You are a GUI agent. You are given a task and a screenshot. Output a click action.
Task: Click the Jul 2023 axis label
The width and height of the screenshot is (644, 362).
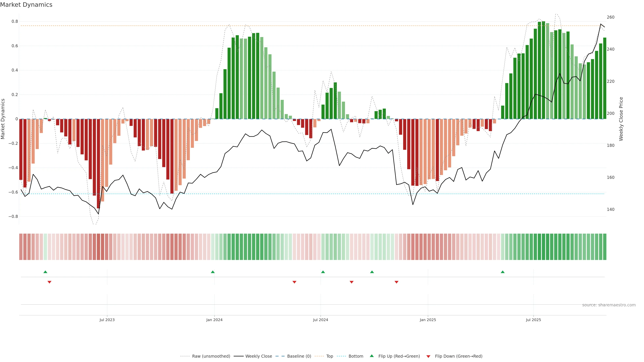107,320
